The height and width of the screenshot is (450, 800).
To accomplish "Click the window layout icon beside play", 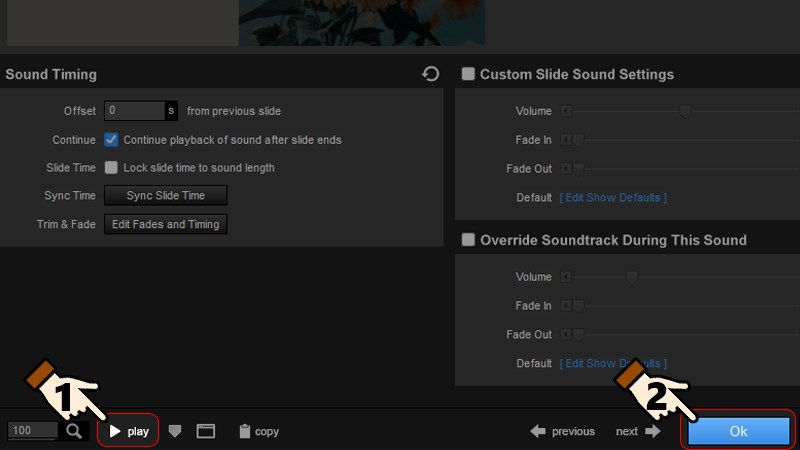I will click(x=206, y=431).
